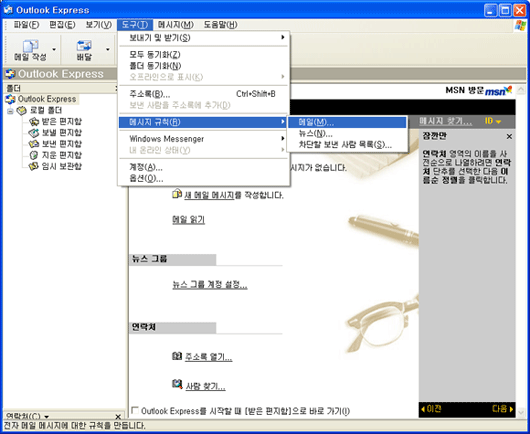This screenshot has height=434, width=530.
Task: Click the MSN 방문 logo link
Action: point(479,91)
